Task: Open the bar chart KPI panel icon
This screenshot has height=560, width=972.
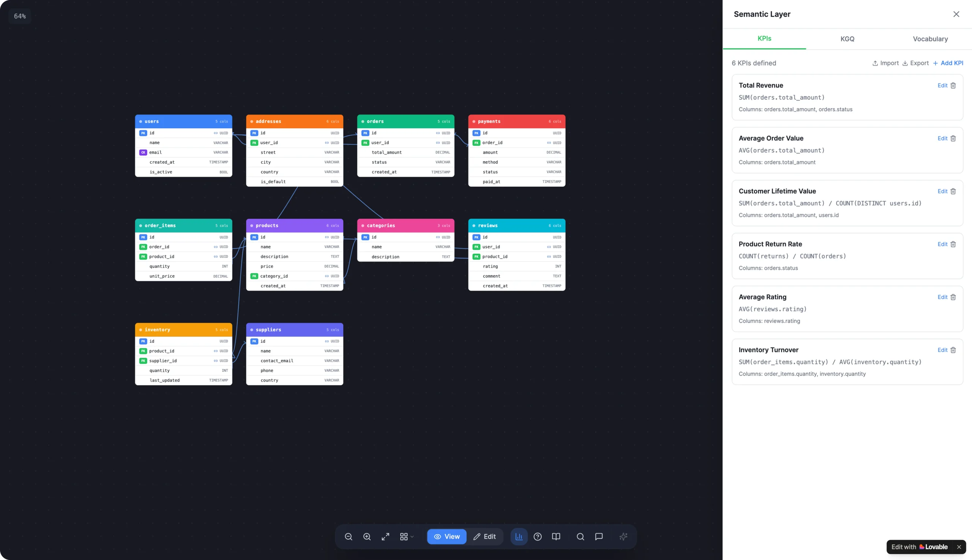Action: pyautogui.click(x=519, y=536)
